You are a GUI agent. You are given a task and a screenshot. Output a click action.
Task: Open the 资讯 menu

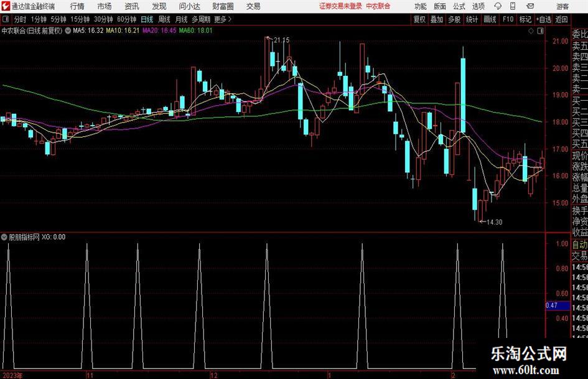coord(132,6)
